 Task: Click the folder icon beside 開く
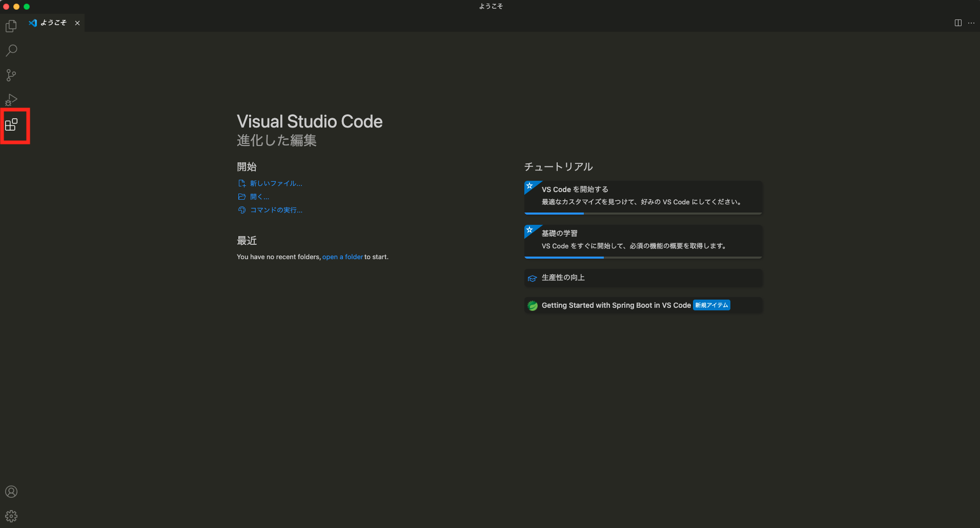pos(242,197)
